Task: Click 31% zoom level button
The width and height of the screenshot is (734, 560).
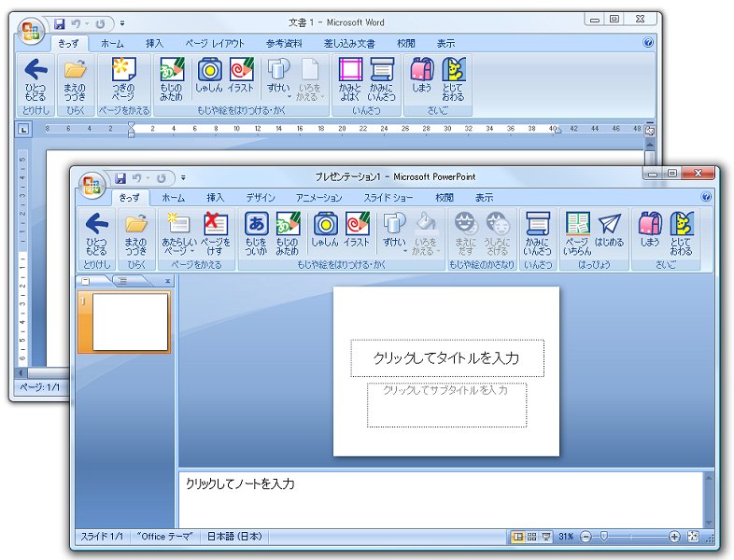Action: click(566, 537)
